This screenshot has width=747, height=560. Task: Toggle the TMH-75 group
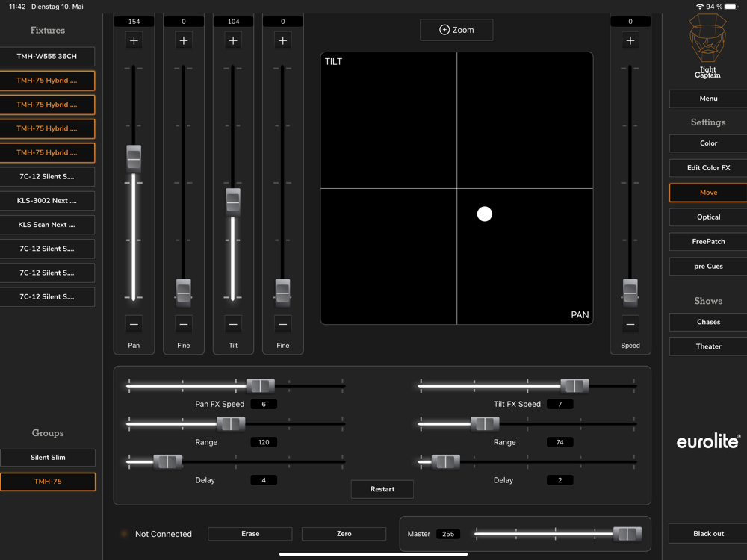48,482
